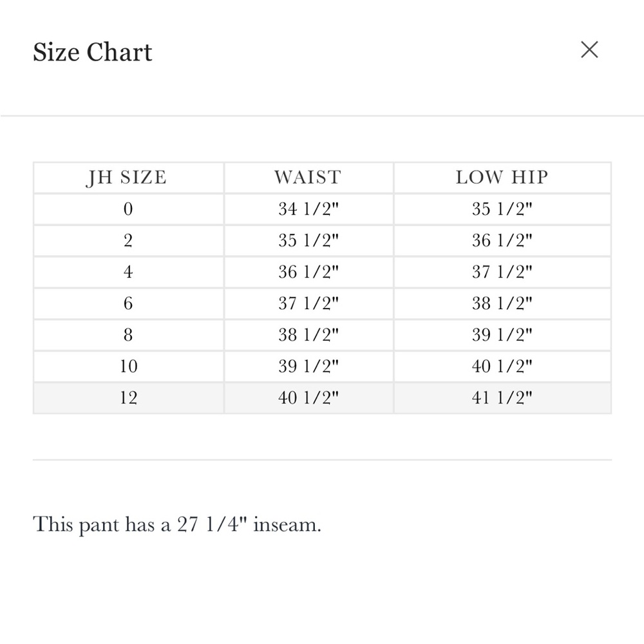644x644 pixels.
Task: Close the Size Chart dialog
Action: pyautogui.click(x=589, y=50)
